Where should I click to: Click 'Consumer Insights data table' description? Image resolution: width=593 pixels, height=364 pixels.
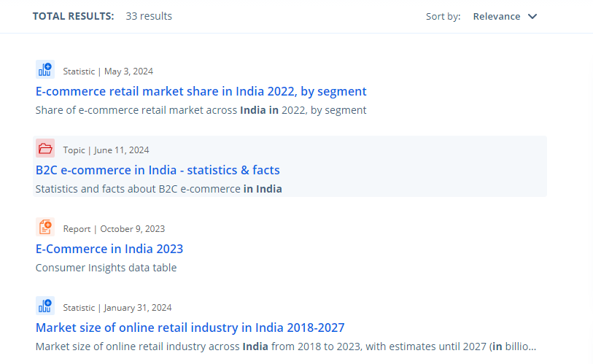tap(106, 268)
